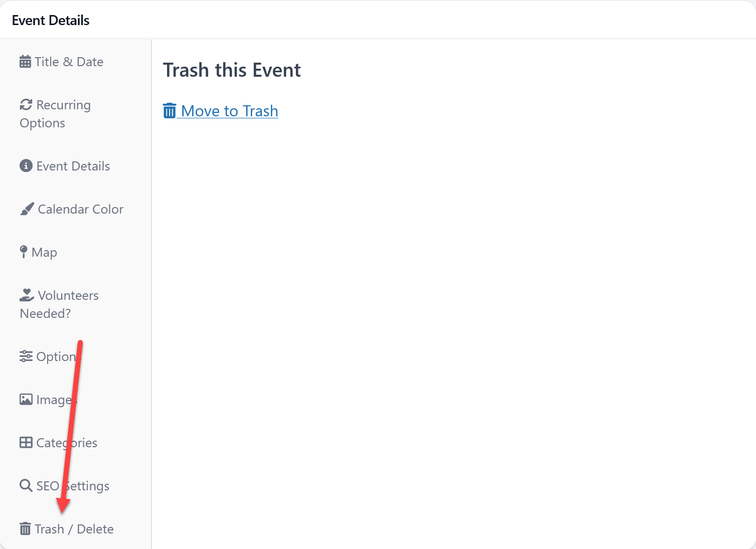The width and height of the screenshot is (756, 549).
Task: Click the sliders icon next to Options
Action: (26, 356)
